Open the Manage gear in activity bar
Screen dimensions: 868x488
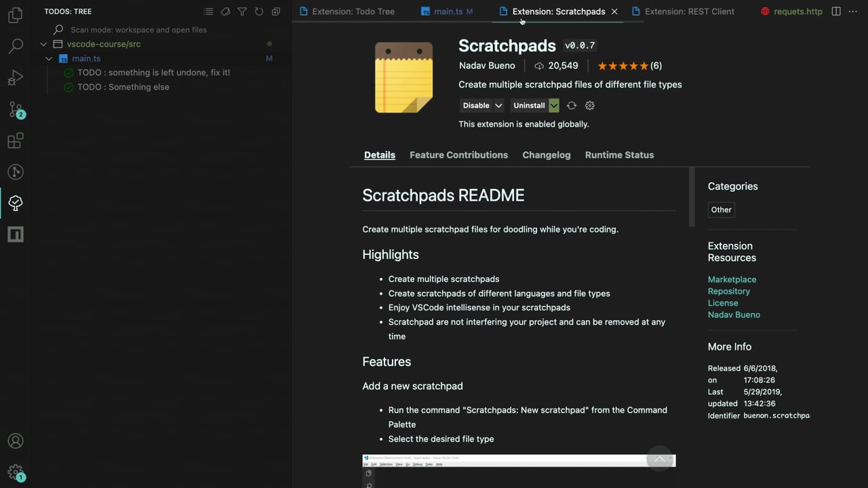(15, 472)
